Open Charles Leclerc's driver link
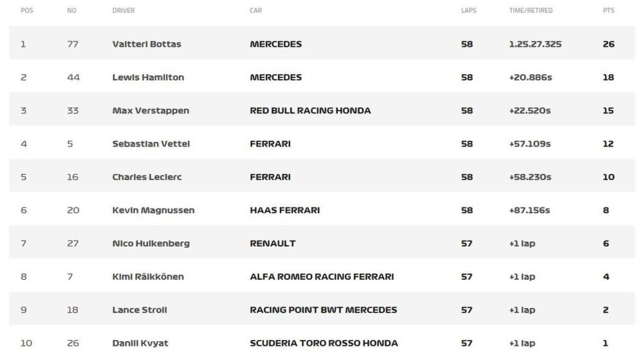The height and width of the screenshot is (357, 644). pyautogui.click(x=147, y=177)
